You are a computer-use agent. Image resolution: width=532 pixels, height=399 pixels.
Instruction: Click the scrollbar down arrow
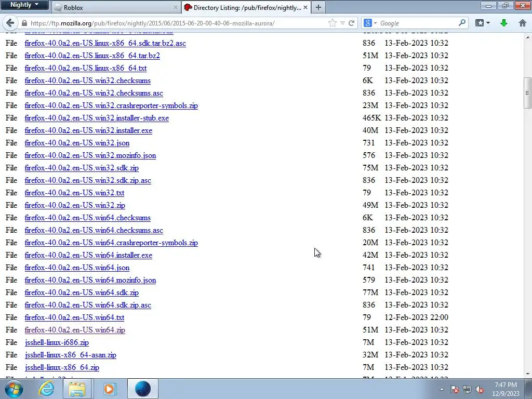[x=527, y=374]
